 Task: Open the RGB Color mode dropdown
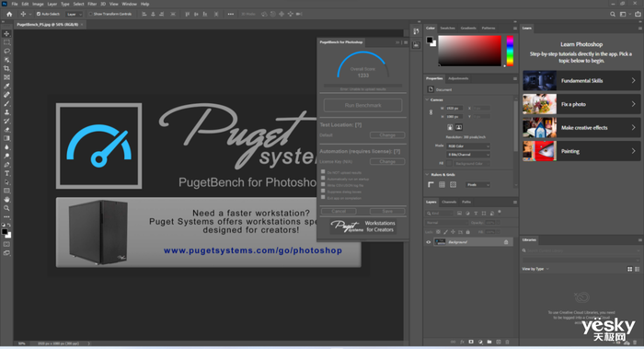coord(468,145)
